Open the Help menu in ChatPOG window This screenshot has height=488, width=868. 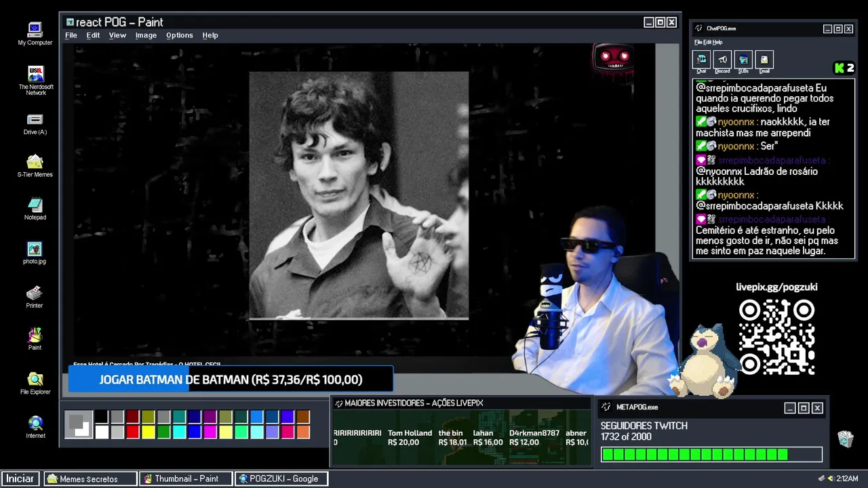click(x=717, y=42)
